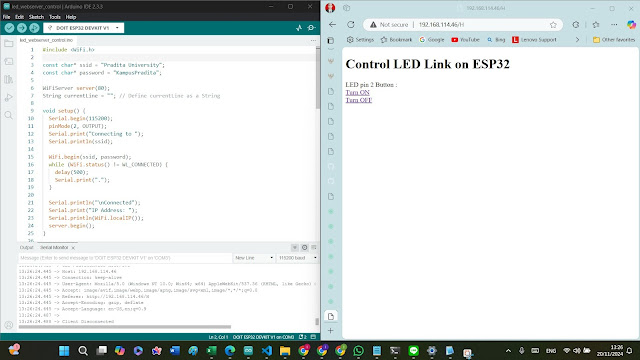This screenshot has width=640, height=360.
Task: Expand more favorites bar items chevron
Action: click(577, 40)
